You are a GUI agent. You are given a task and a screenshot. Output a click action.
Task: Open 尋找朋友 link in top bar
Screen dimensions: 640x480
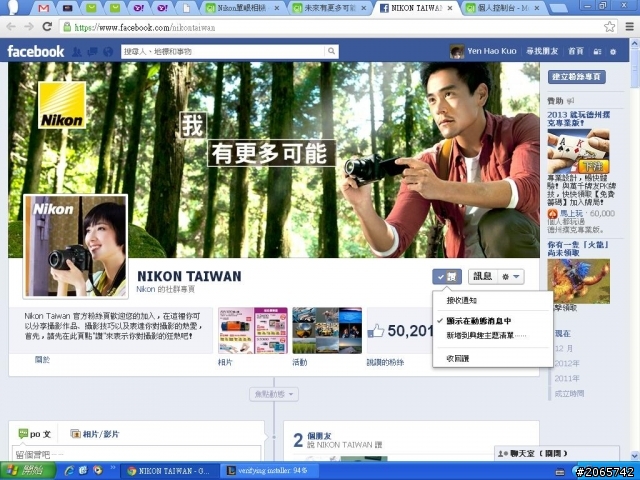542,51
